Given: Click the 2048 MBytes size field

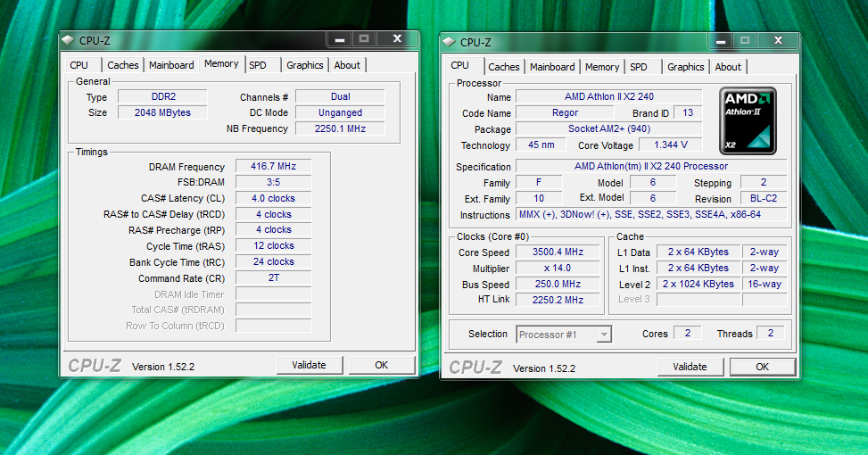Looking at the screenshot, I should coord(162,112).
